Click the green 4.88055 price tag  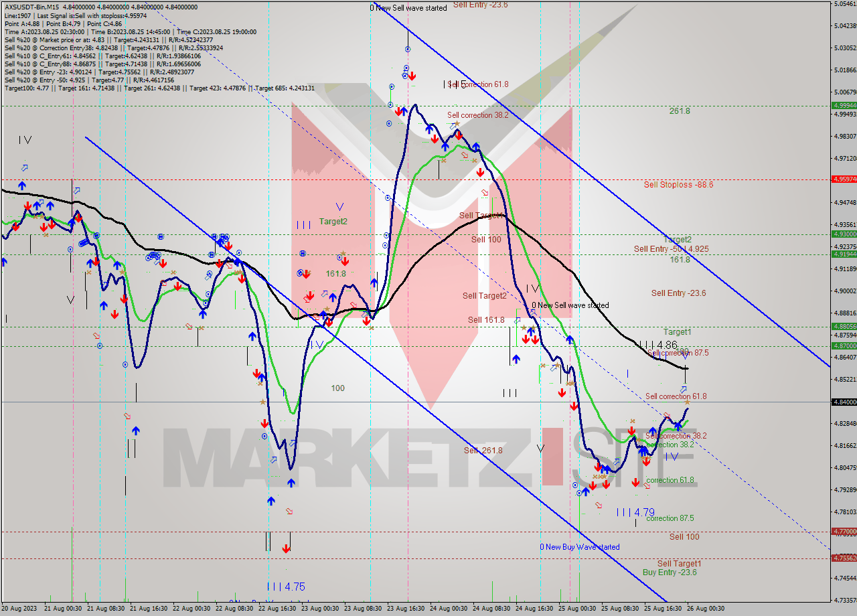tap(844, 326)
